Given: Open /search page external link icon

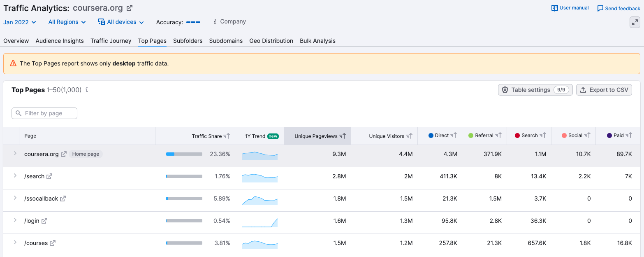Looking at the screenshot, I should coord(49,176).
